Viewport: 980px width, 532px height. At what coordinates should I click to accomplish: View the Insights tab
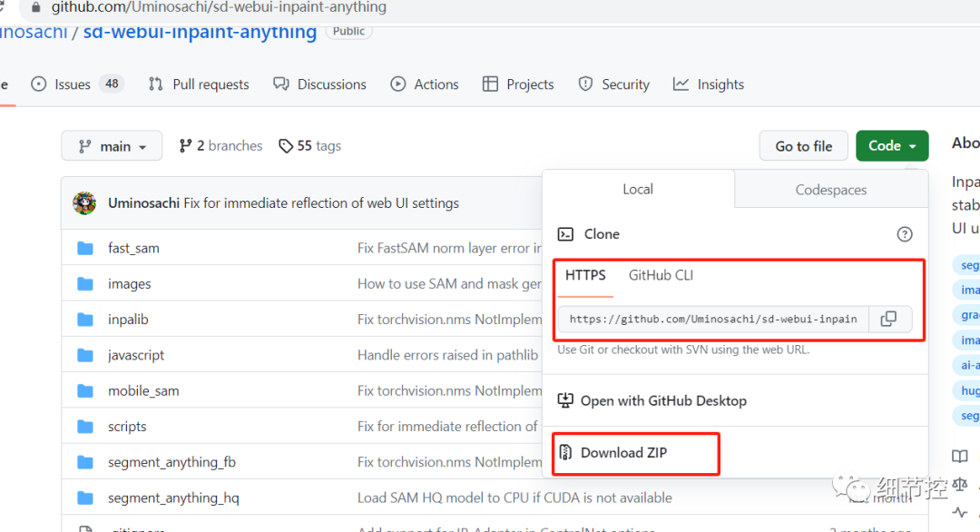708,84
